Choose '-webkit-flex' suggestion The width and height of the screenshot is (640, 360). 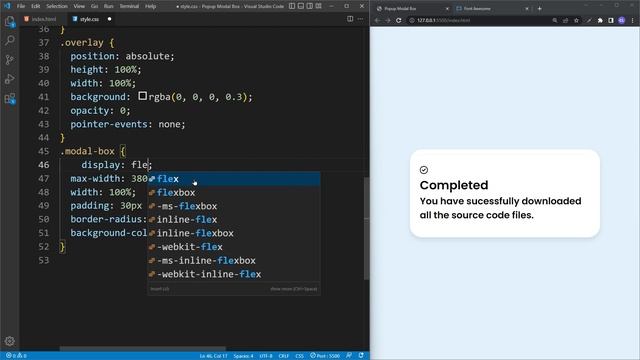(233, 247)
